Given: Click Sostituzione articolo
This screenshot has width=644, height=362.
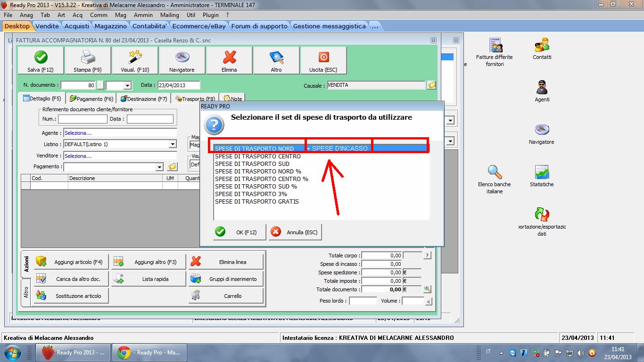Looking at the screenshot, I should (x=71, y=296).
